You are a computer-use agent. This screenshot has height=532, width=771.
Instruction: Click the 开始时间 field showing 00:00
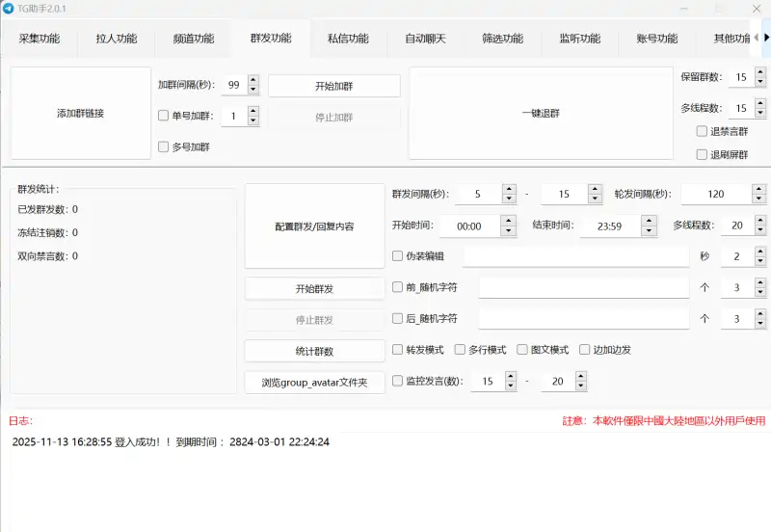point(469,226)
